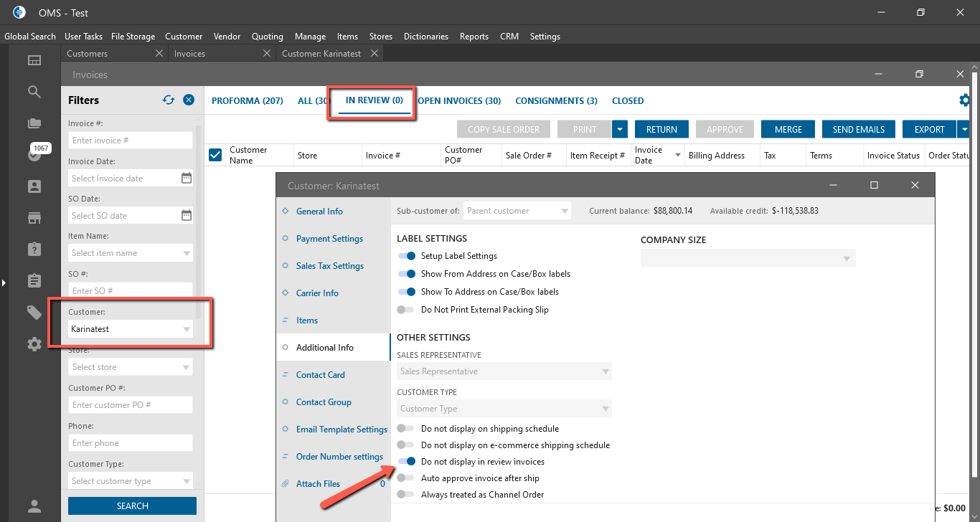Enable 'Auto approve invoice after ship' toggle
Screen dimensions: 980x522
point(406,478)
